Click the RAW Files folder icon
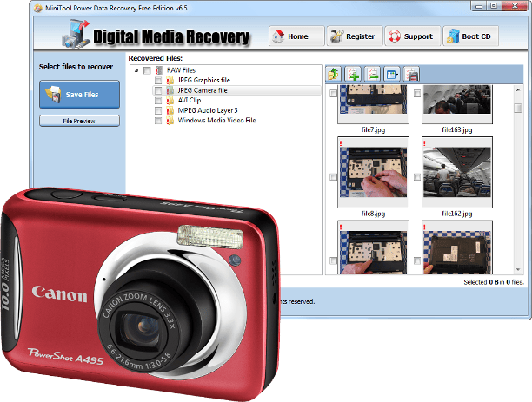Viewport: 532px width, 402px height. (x=159, y=70)
